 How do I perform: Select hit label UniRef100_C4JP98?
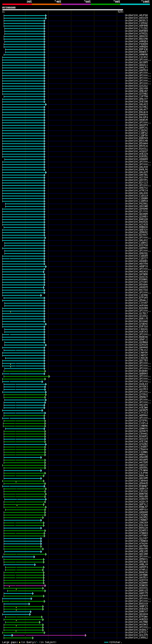coord(136,473)
